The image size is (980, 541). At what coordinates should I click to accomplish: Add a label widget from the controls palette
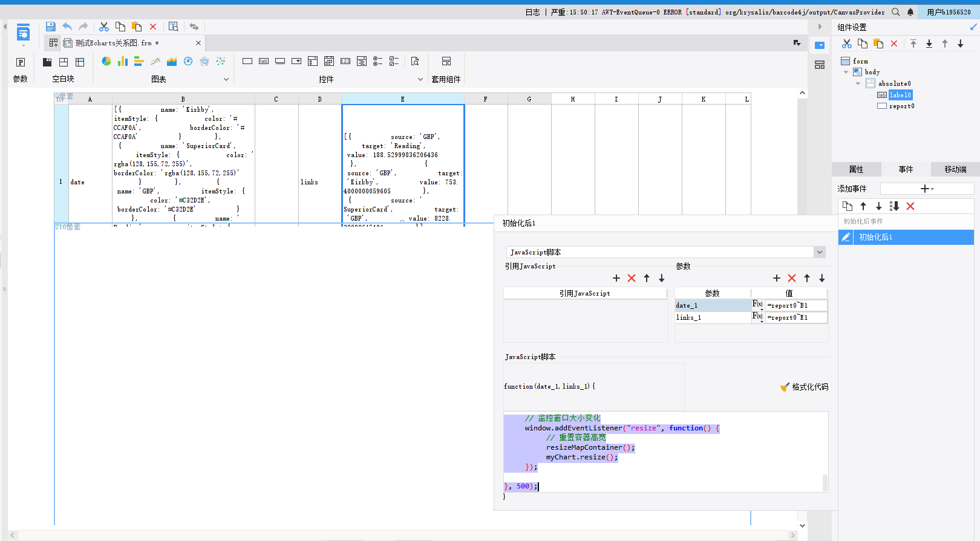pyautogui.click(x=264, y=61)
